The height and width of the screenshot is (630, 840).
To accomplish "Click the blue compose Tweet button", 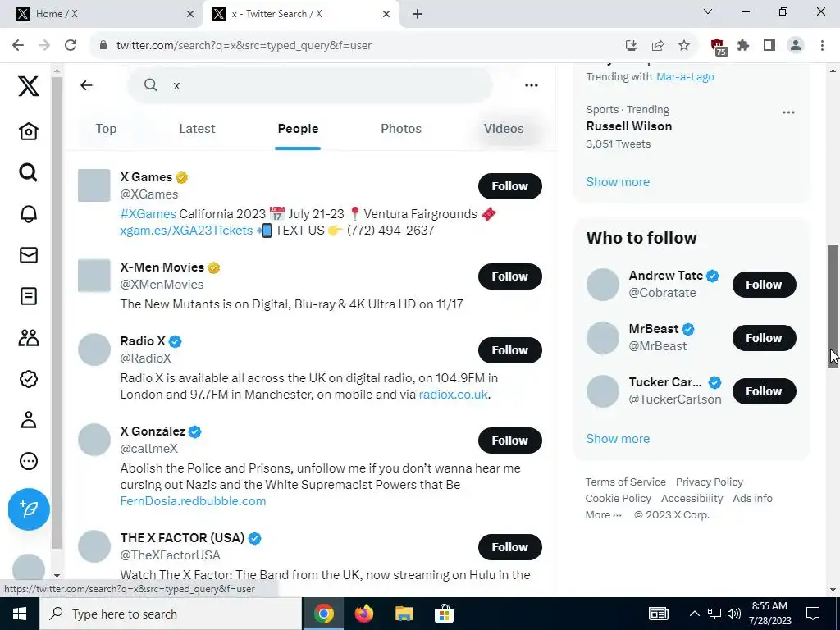I will (29, 509).
